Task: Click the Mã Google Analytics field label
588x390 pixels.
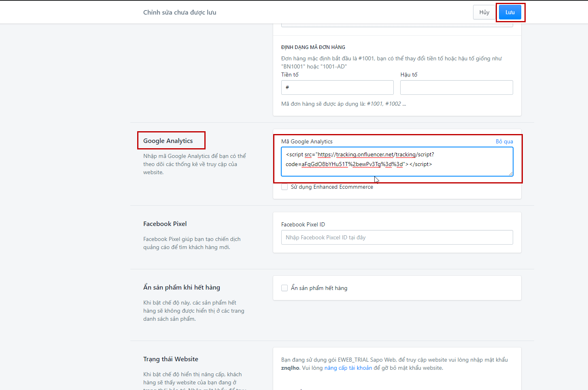Action: 307,141
